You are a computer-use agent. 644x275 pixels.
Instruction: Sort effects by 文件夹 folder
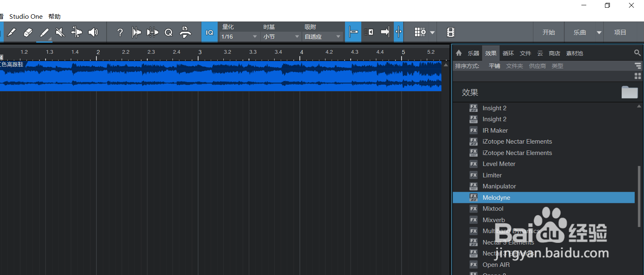pos(515,66)
